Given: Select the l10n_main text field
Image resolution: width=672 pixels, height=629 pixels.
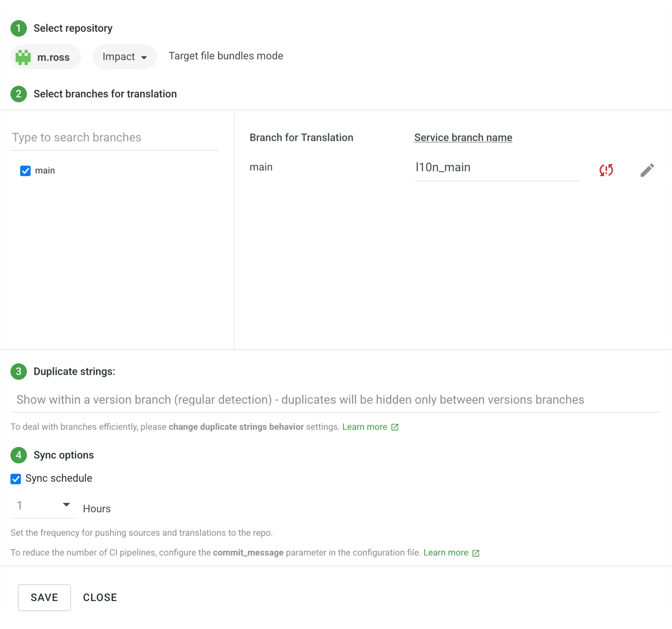Looking at the screenshot, I should coord(497,167).
